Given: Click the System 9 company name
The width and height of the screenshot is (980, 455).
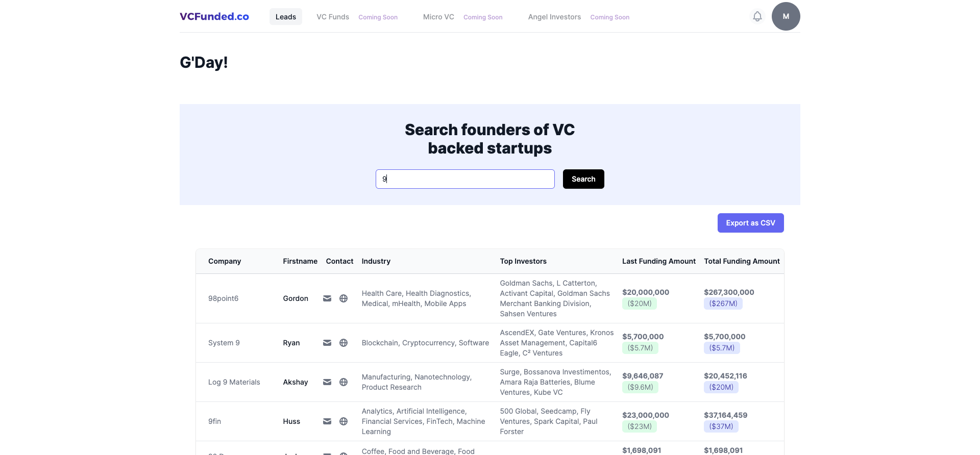Looking at the screenshot, I should click(224, 343).
